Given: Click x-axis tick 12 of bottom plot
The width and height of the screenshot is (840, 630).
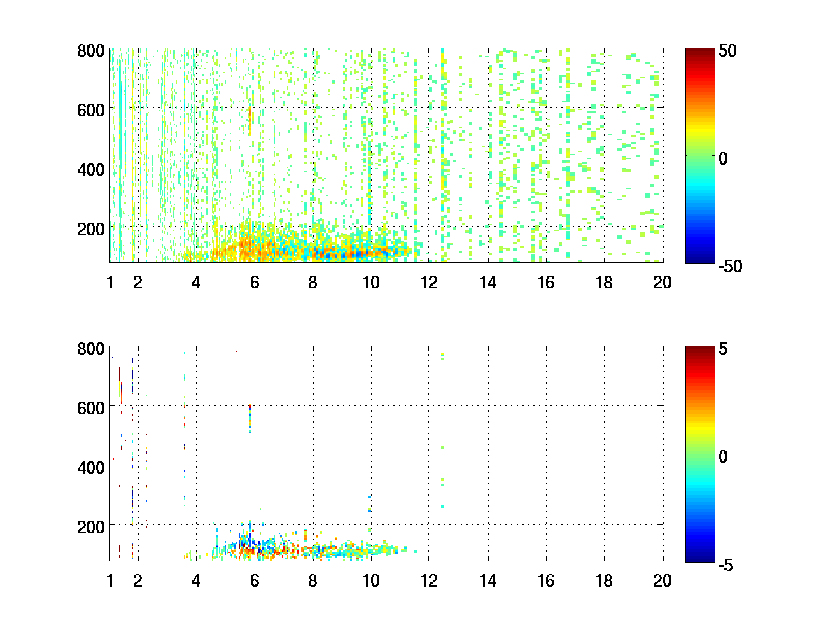Looking at the screenshot, I should click(x=429, y=580).
